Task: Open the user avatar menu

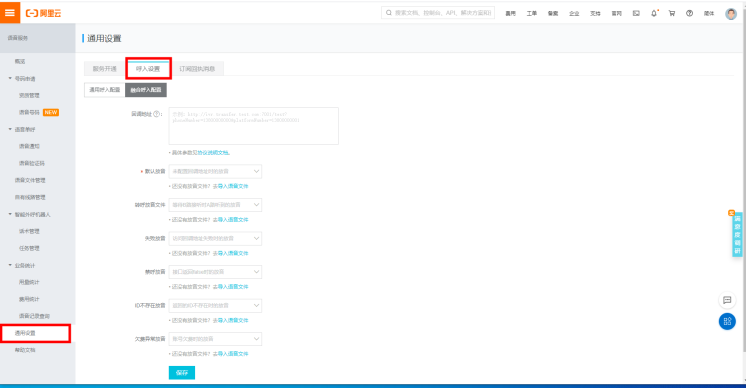Action: [x=731, y=14]
